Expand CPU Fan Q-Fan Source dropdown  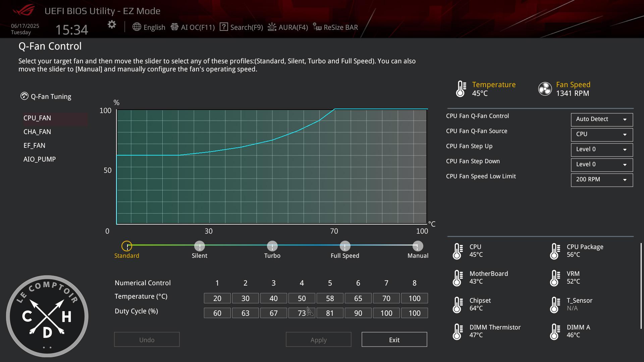point(602,134)
